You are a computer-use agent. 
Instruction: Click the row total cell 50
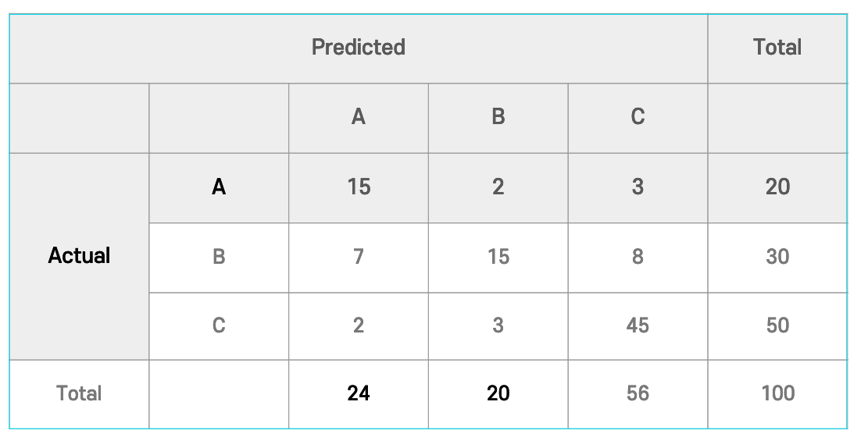point(777,326)
